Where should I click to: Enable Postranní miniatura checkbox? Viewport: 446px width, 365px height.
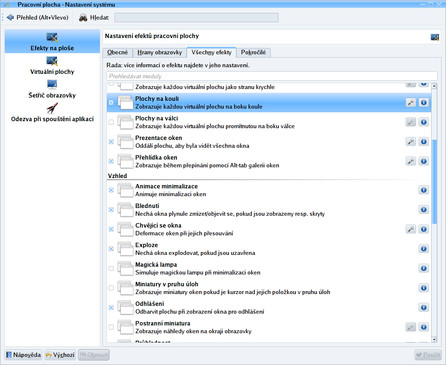coord(111,327)
